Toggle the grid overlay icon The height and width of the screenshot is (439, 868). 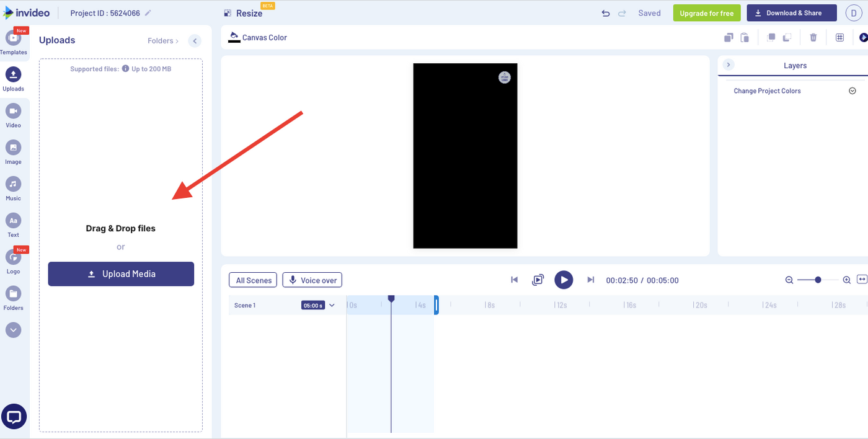click(x=839, y=38)
